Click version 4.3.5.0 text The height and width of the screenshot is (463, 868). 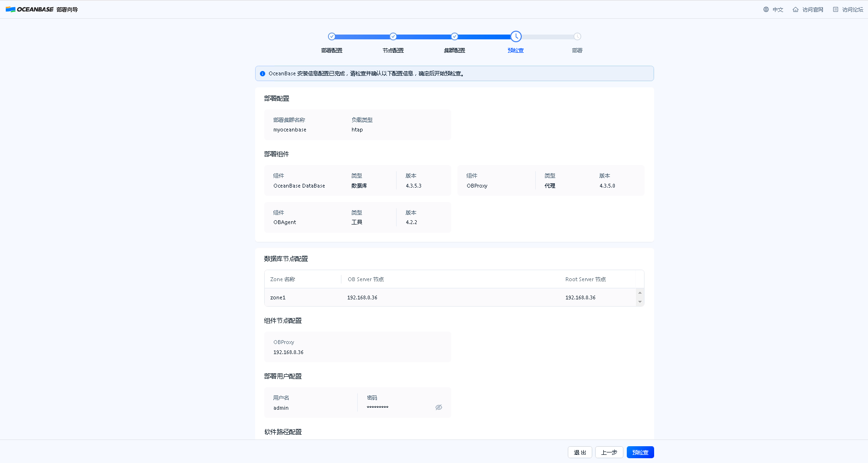point(607,186)
